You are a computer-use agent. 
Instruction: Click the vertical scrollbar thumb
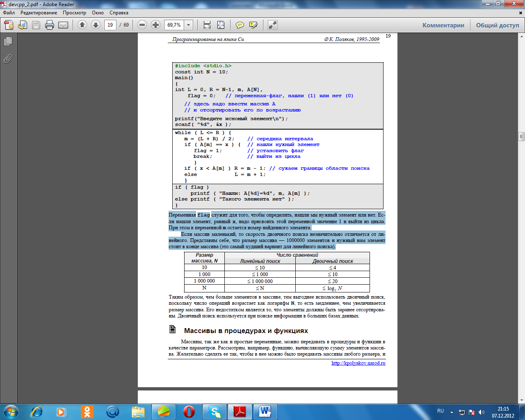pos(522,137)
